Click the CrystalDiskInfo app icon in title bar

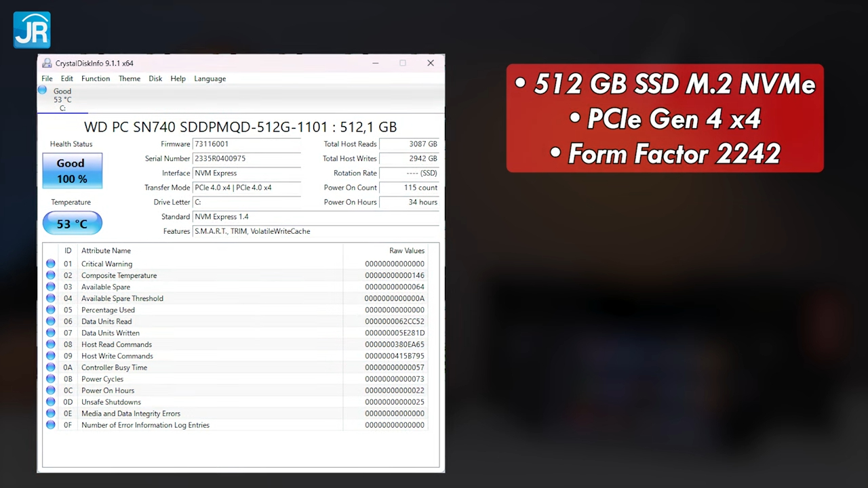click(x=47, y=63)
